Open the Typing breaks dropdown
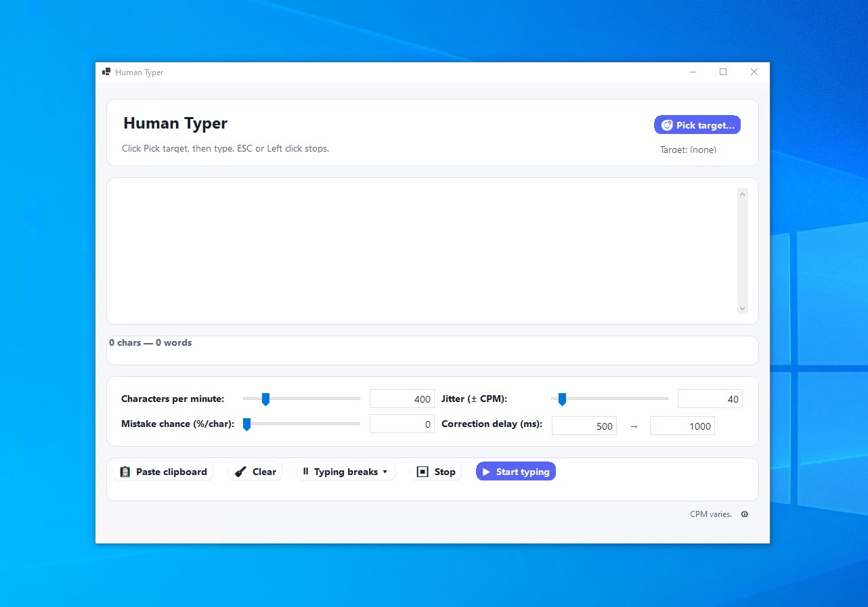This screenshot has width=868, height=607. click(x=345, y=471)
